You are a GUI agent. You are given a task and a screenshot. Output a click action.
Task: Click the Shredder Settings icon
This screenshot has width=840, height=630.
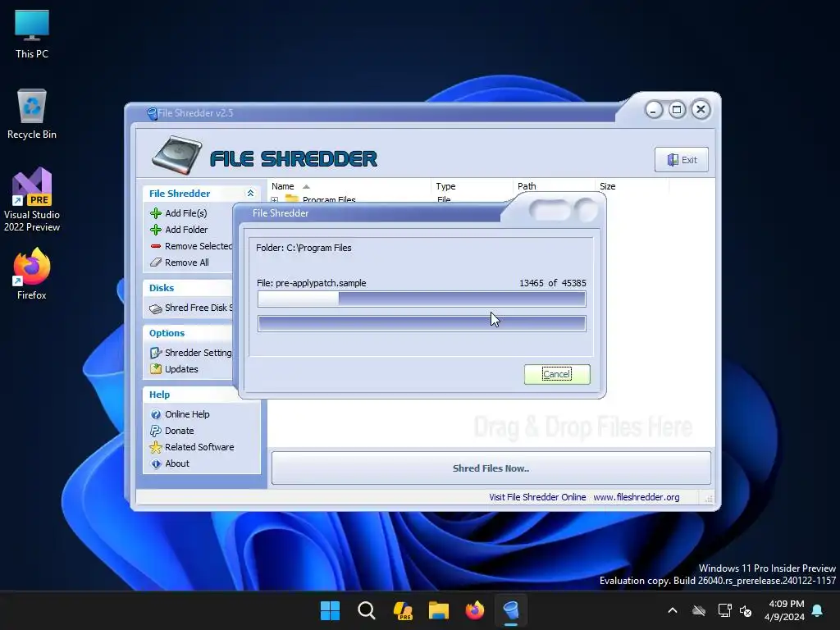[156, 353]
